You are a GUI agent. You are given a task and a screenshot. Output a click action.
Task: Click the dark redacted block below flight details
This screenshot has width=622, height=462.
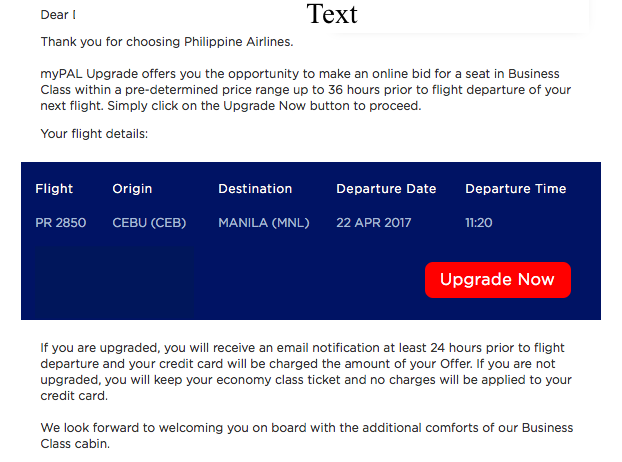pyautogui.click(x=115, y=282)
